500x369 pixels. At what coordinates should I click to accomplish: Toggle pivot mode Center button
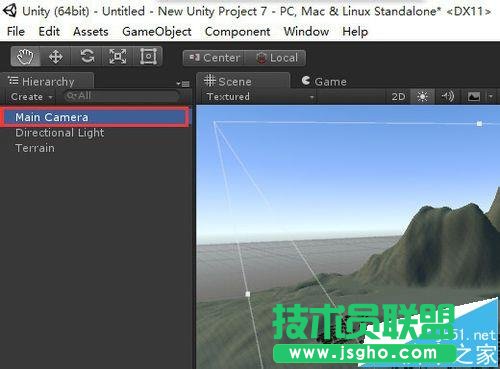tap(214, 58)
